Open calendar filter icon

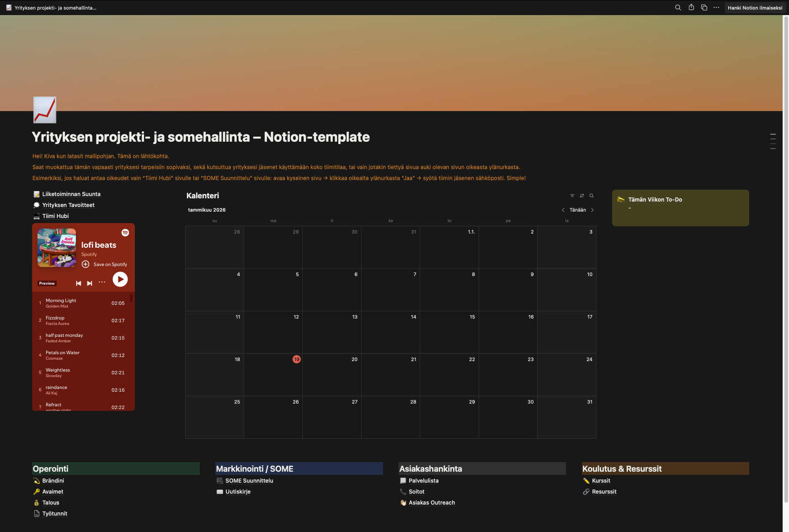(572, 196)
